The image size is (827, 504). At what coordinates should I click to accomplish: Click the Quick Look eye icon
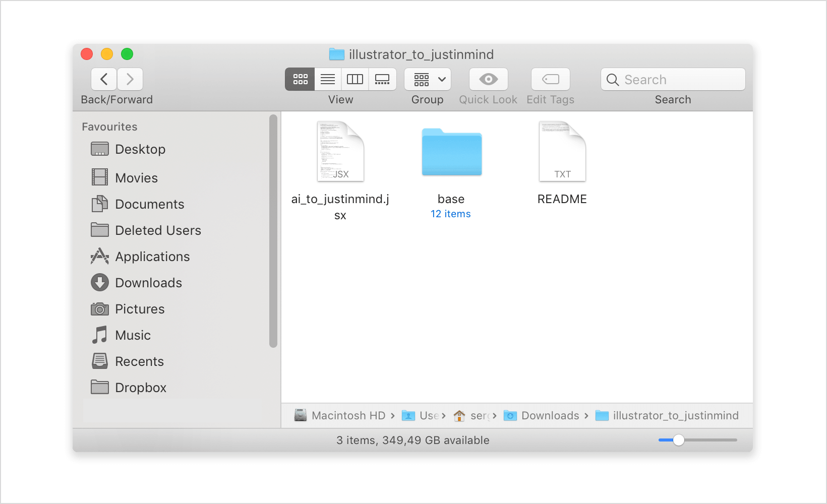(x=488, y=79)
